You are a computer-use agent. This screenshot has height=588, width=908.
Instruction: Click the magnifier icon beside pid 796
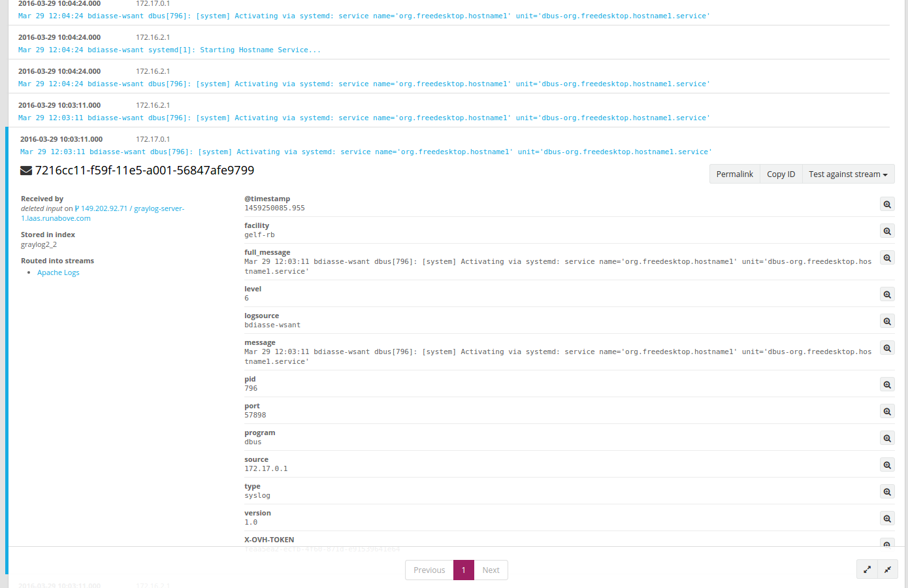point(886,384)
